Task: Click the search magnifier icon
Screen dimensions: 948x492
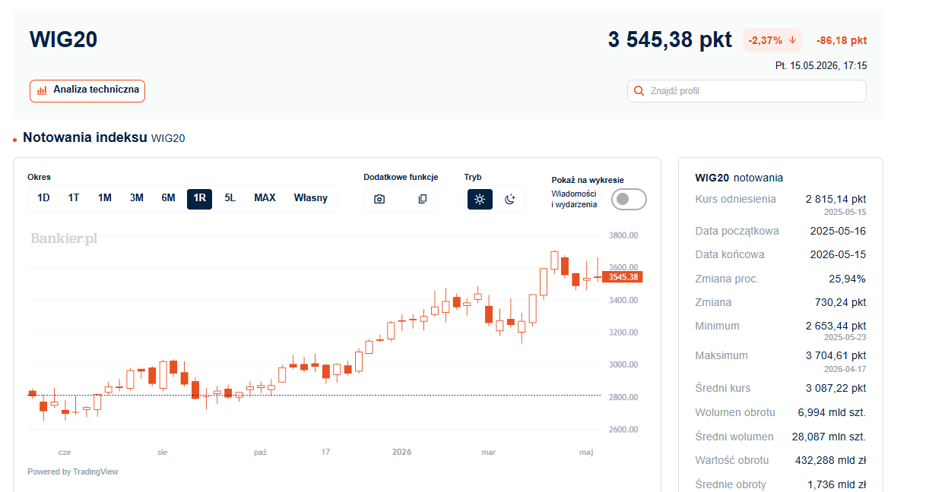Action: tap(639, 91)
